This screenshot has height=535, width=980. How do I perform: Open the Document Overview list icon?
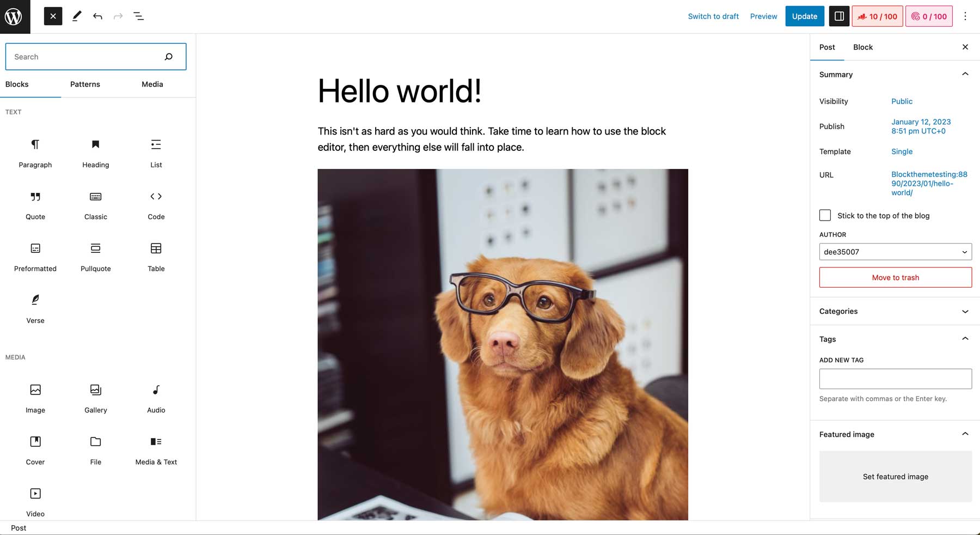point(138,16)
